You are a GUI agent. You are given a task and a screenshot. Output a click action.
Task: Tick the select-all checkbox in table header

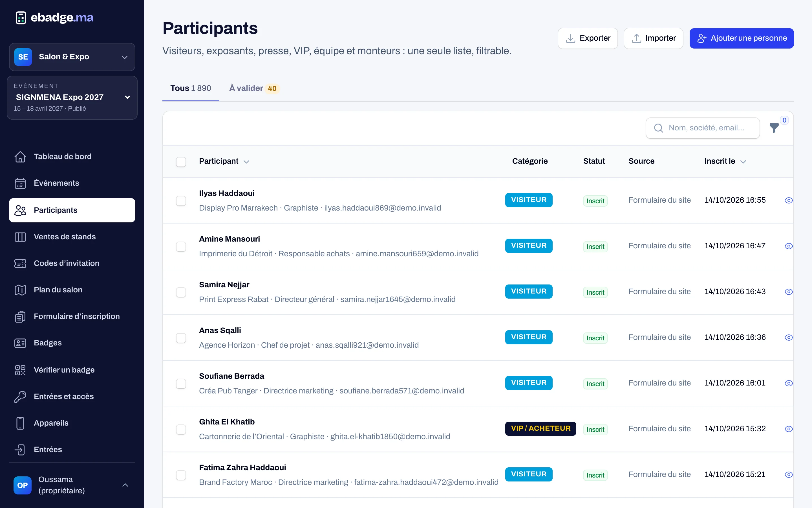click(181, 162)
